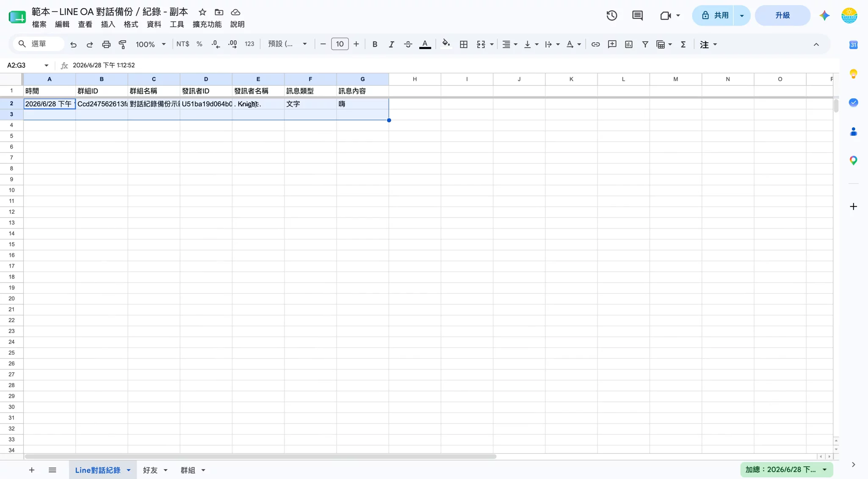This screenshot has height=479, width=868.
Task: Switch to the 好友 sheet tab
Action: pyautogui.click(x=150, y=470)
